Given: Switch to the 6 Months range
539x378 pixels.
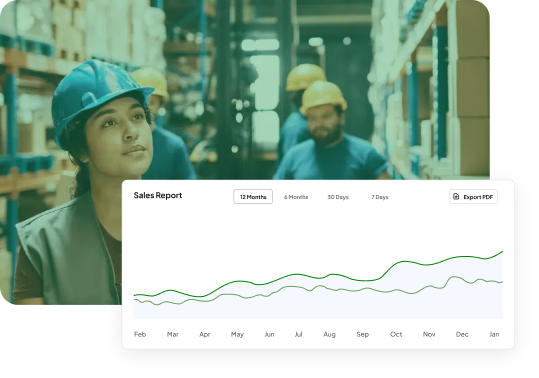Looking at the screenshot, I should [x=296, y=197].
